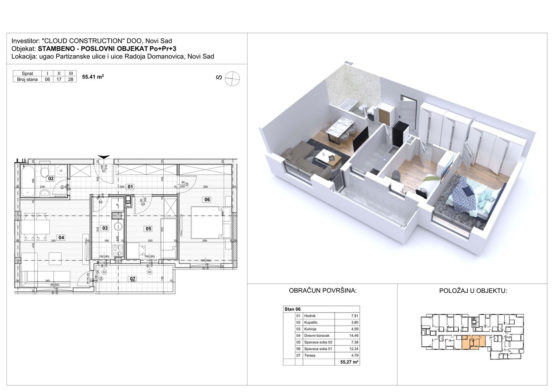Select terrace label 07 on the floor plan
The height and width of the screenshot is (392, 554).
point(133,279)
